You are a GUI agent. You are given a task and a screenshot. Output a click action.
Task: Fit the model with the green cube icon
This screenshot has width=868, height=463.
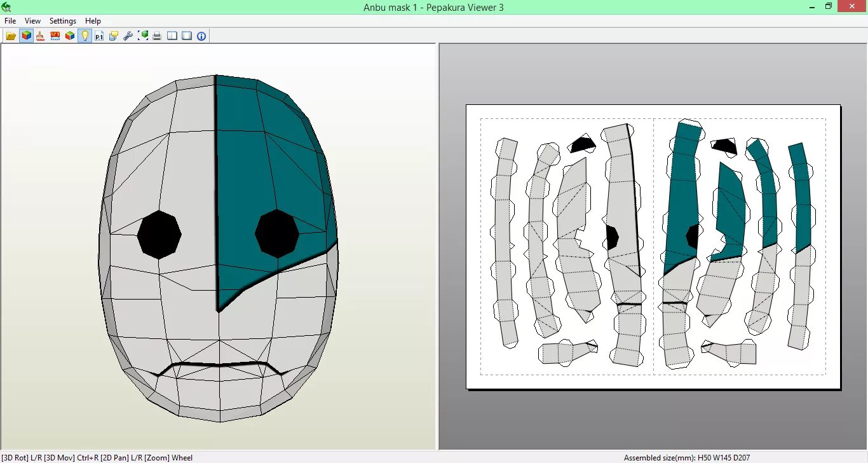pyautogui.click(x=143, y=36)
